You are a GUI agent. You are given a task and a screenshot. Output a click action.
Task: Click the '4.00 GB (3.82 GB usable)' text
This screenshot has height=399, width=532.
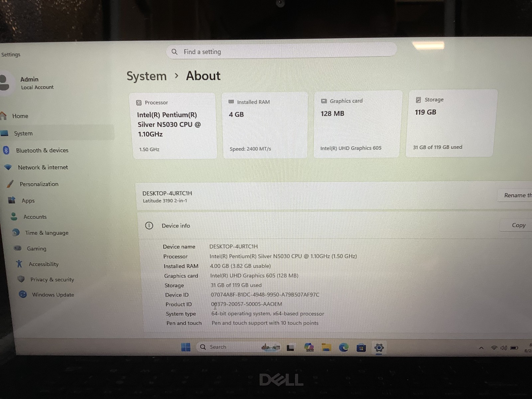[x=240, y=266]
